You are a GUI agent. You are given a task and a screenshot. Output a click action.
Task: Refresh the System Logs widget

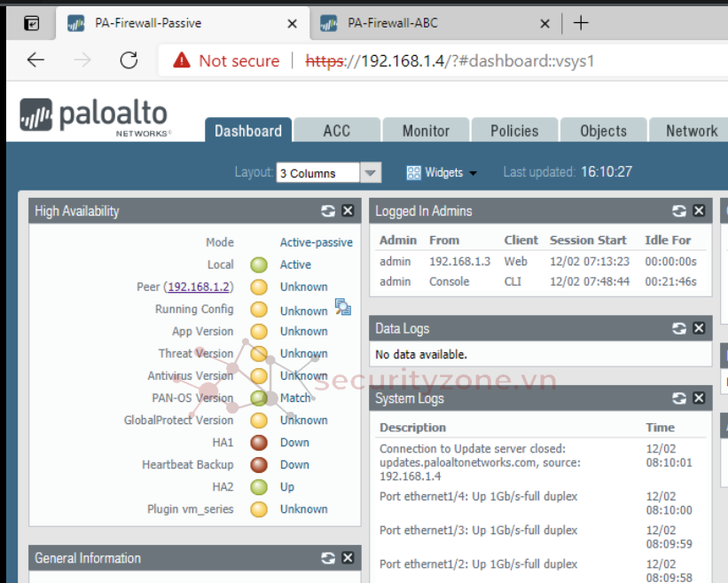click(x=679, y=398)
